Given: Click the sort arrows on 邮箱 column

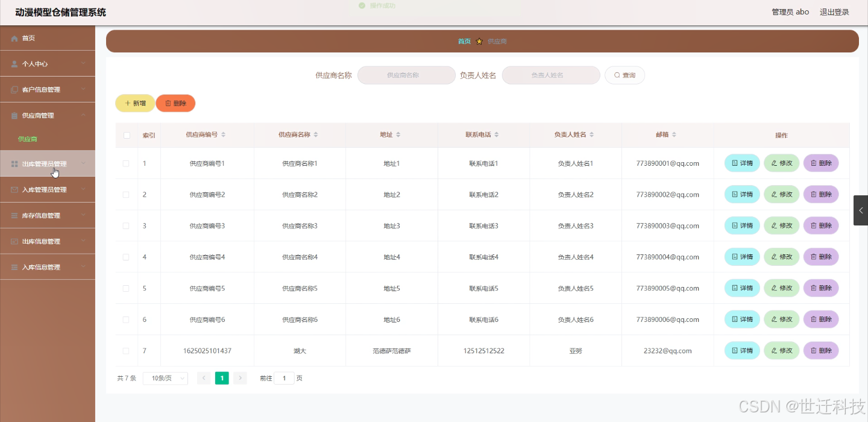Looking at the screenshot, I should click(x=674, y=135).
